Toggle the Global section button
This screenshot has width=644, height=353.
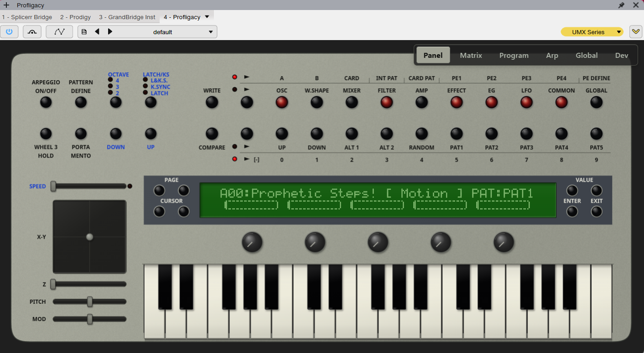597,102
